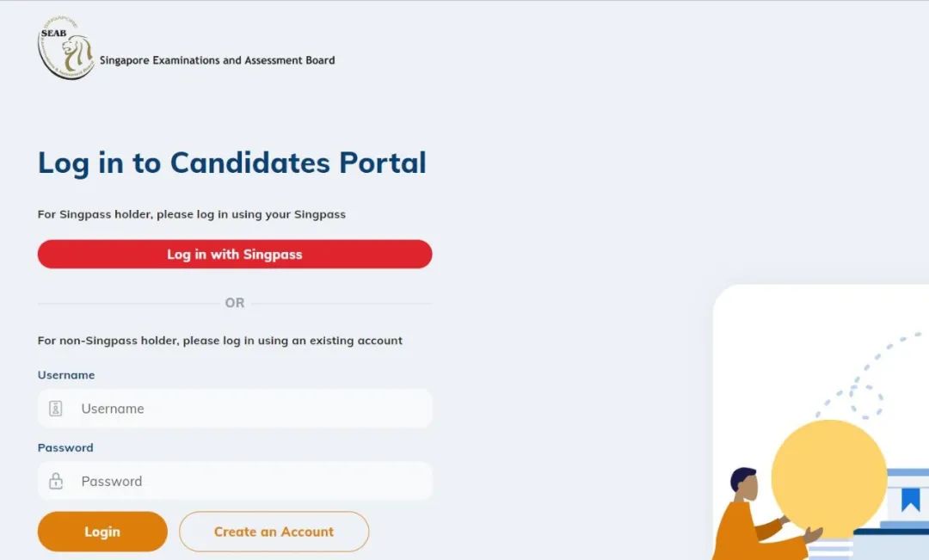
Task: Click the OR divider text
Action: point(235,303)
